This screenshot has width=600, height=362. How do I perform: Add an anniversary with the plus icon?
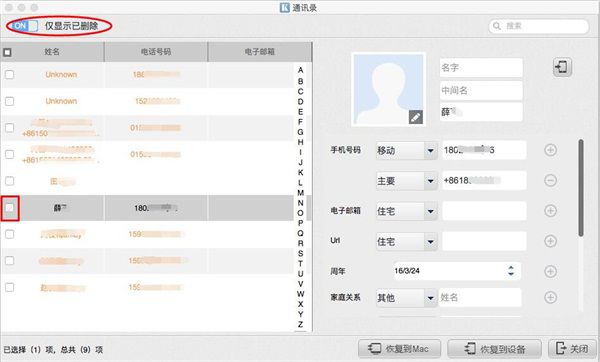click(550, 271)
